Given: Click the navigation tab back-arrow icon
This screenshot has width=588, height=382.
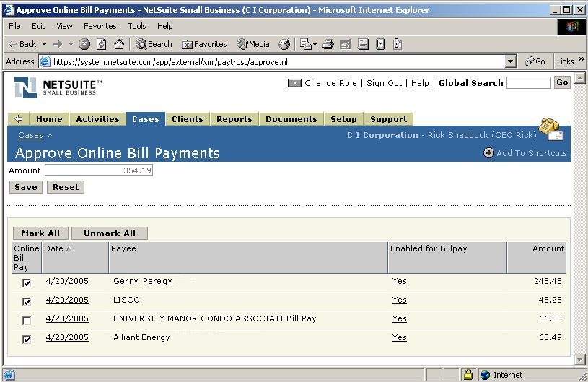Looking at the screenshot, I should 18,119.
